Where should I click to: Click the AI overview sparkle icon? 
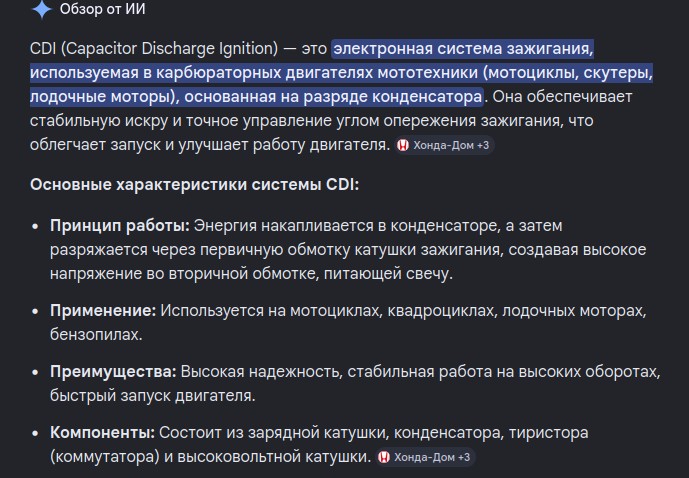(41, 10)
